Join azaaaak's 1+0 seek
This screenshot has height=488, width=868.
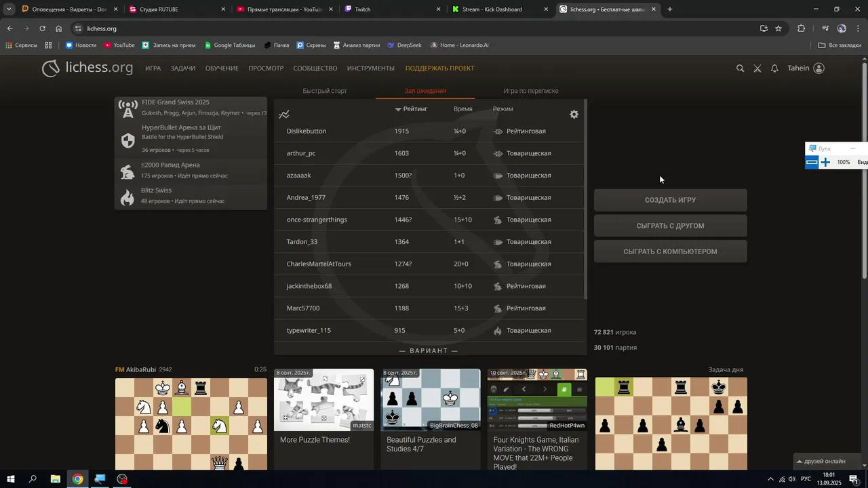pos(429,176)
